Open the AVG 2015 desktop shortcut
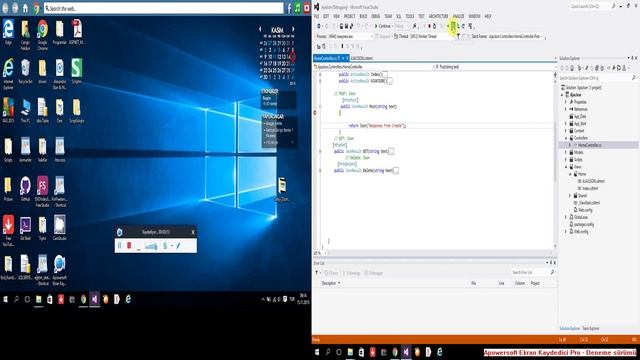Viewport: 640px width, 360px height. pyautogui.click(x=8, y=111)
